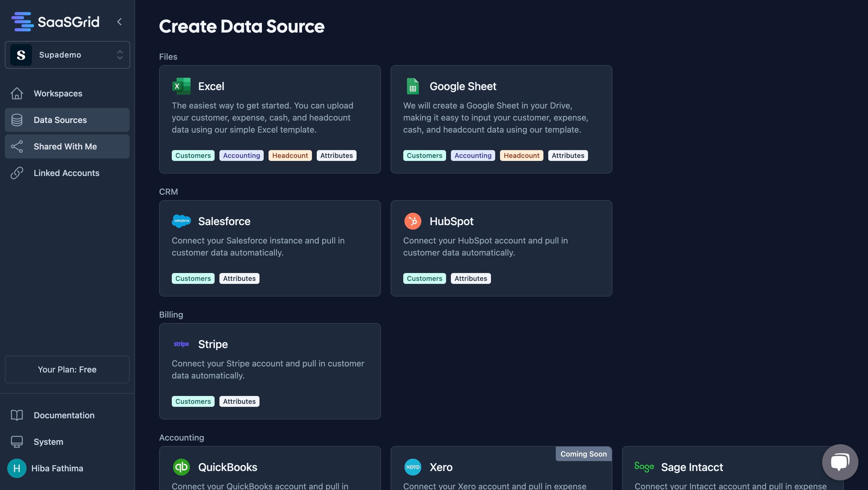Click the Stripe logo icon
Viewport: 868px width, 490px height.
181,344
